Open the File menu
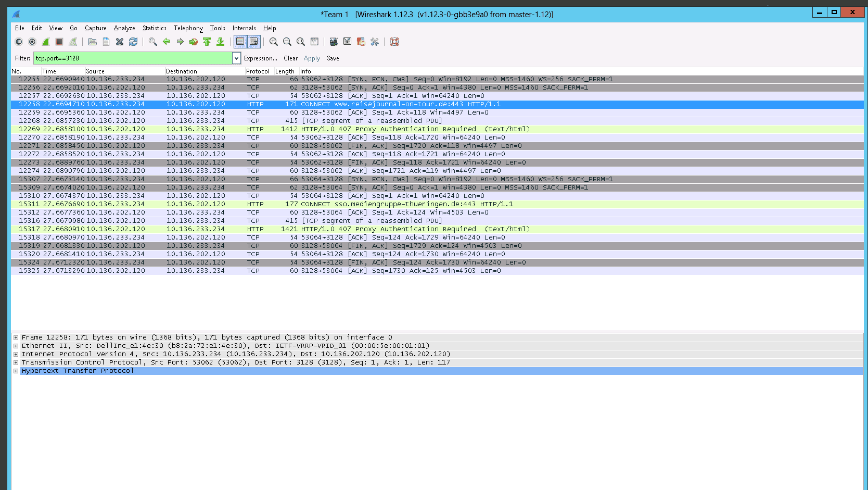 tap(20, 28)
